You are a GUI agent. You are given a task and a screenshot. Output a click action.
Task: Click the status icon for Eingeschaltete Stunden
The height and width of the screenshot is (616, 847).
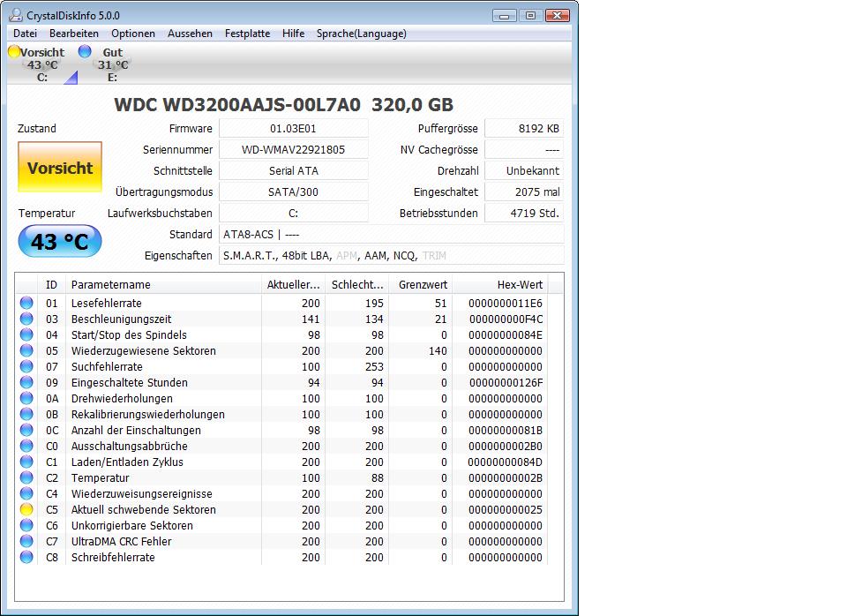click(x=26, y=382)
